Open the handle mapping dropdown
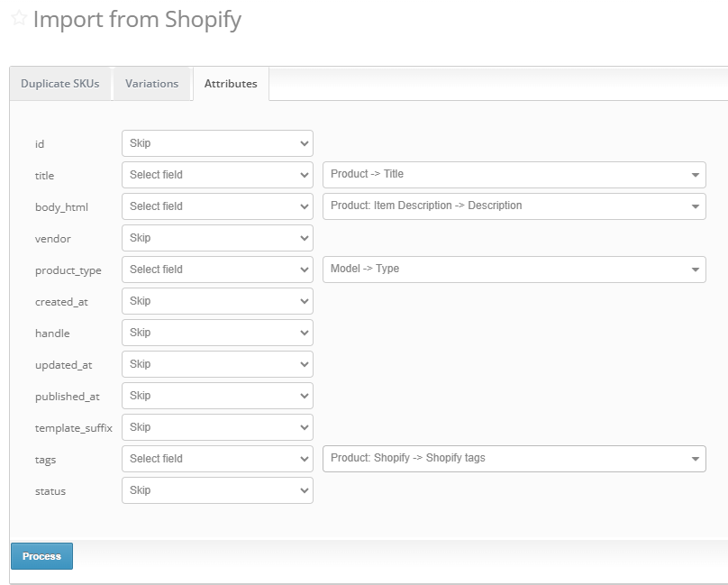Viewport: 728px width, 585px height. 217,333
